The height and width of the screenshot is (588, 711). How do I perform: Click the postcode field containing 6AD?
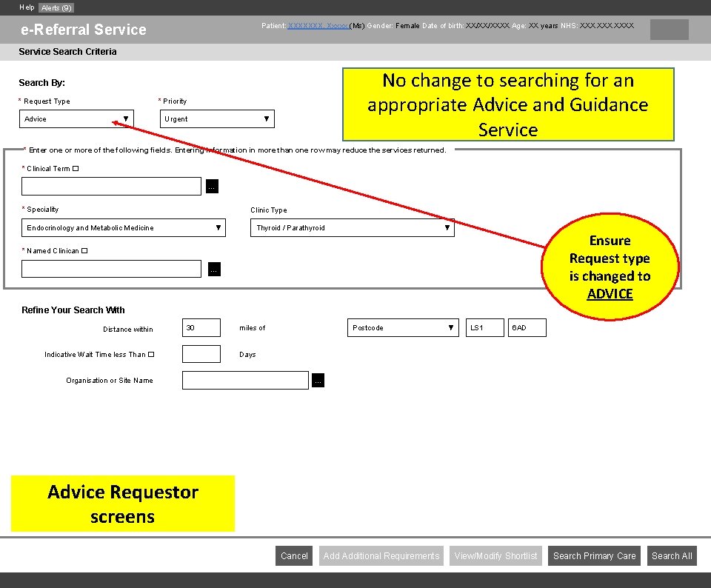[x=527, y=328]
